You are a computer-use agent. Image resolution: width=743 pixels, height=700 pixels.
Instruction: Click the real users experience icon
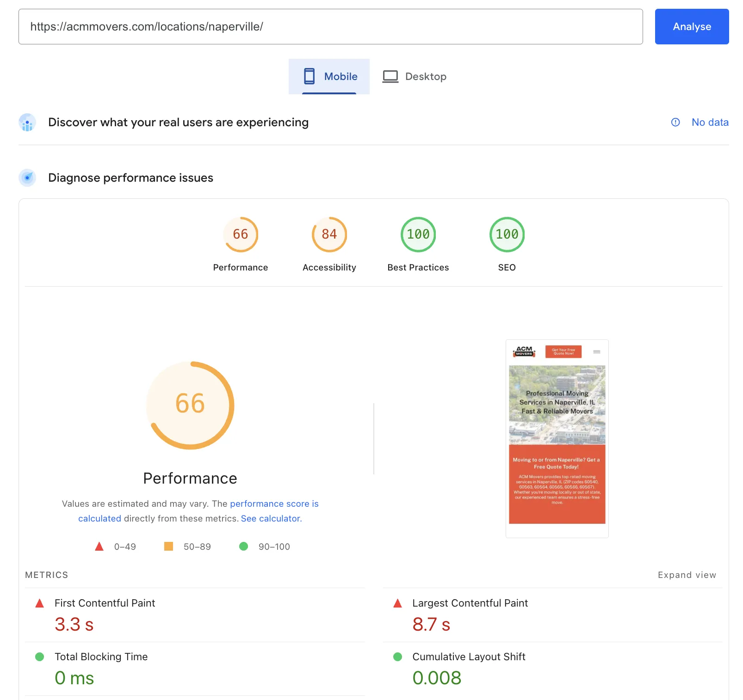coord(27,123)
